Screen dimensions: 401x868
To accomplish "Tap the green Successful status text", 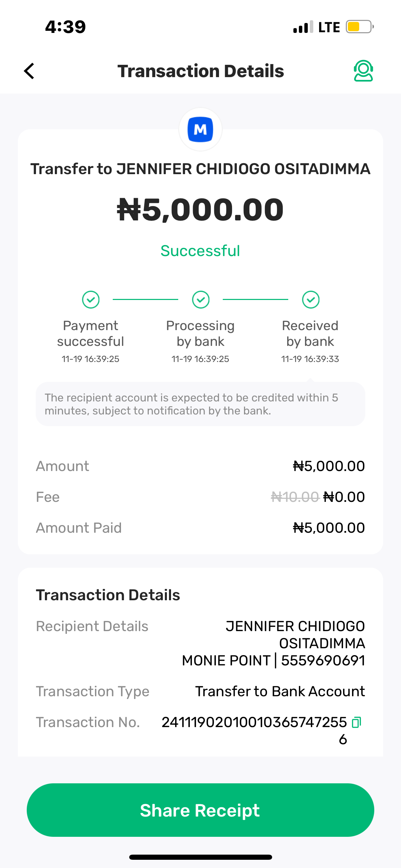I will tap(200, 251).
